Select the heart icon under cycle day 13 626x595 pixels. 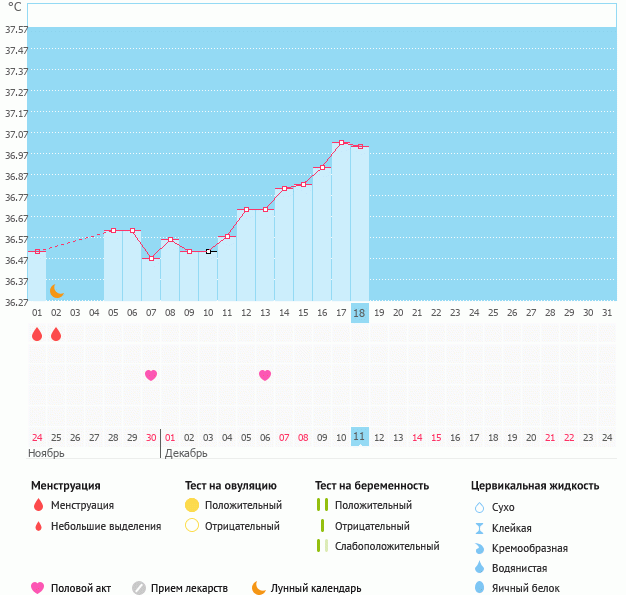point(265,375)
